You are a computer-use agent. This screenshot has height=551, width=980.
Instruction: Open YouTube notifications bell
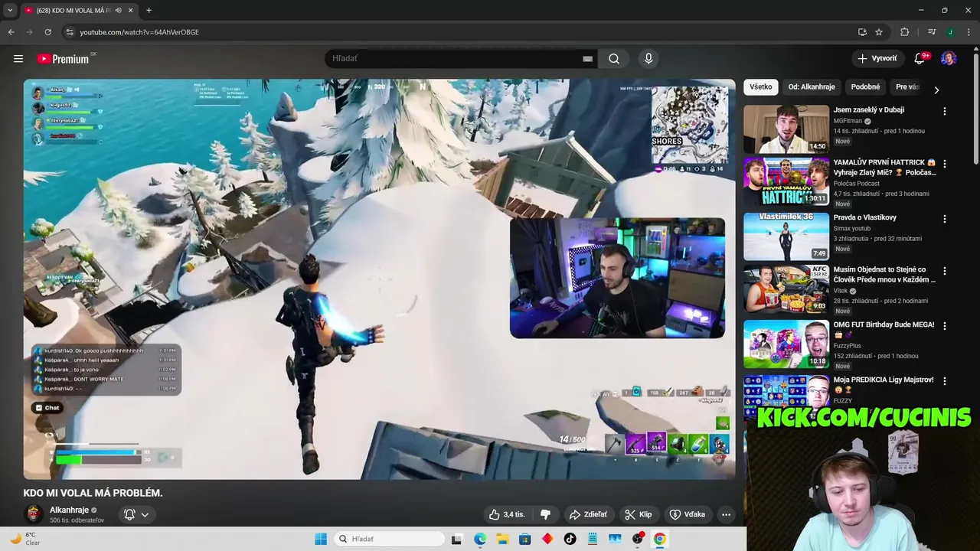[920, 58]
